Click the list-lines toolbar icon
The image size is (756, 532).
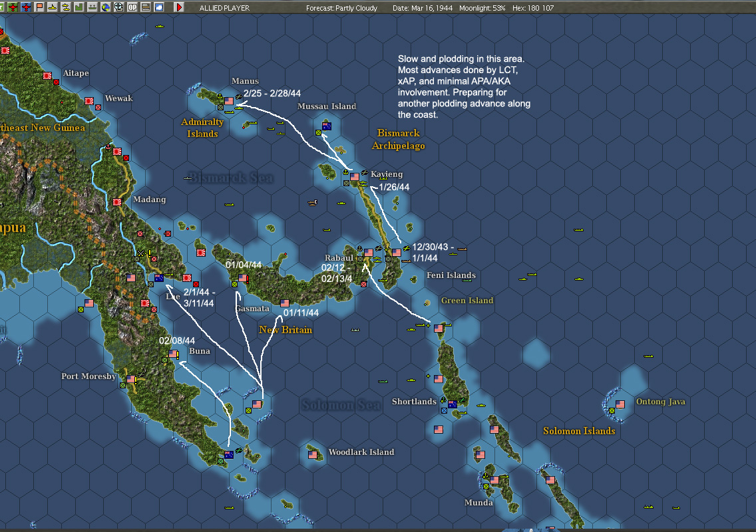145,7
